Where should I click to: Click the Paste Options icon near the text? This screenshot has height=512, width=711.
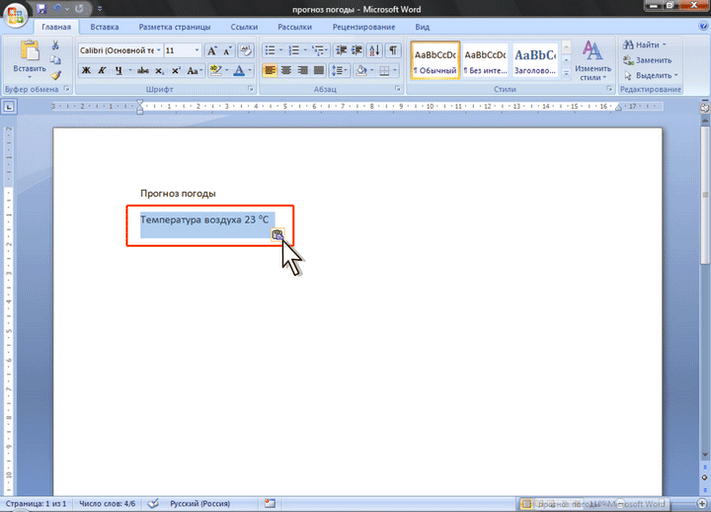(277, 234)
